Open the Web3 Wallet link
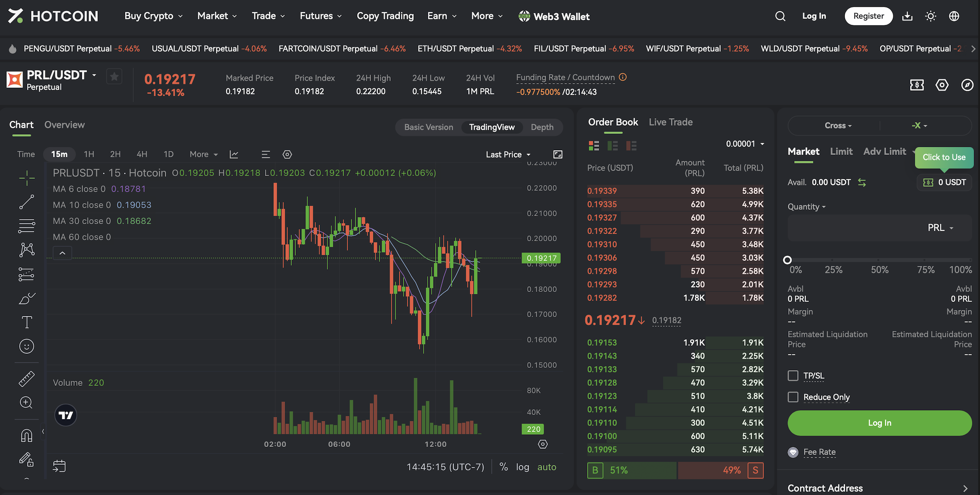The image size is (980, 495). tap(554, 17)
